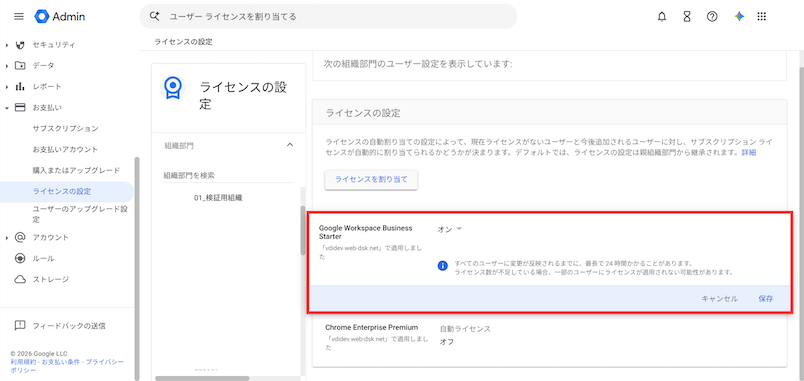This screenshot has height=381, width=804.
Task: Open the Gemini sparkle icon
Action: (x=739, y=16)
